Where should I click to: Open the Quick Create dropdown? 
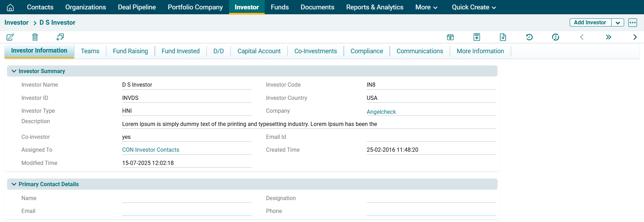473,7
